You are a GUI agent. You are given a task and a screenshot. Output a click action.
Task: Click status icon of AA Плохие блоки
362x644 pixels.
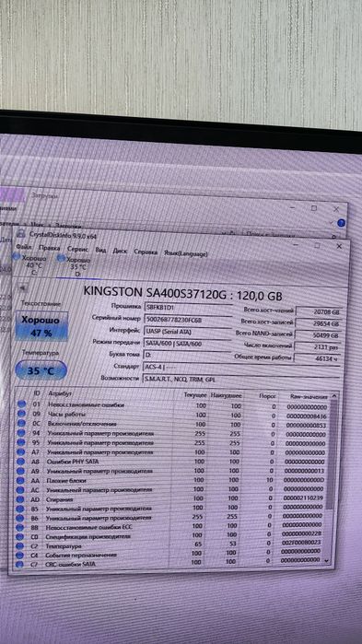[20, 480]
